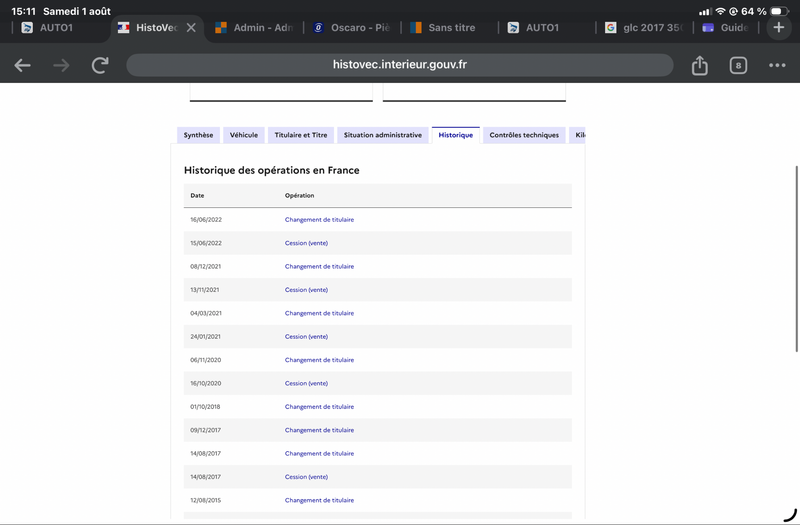Click Cession (vente) for 13/11/2021
The height and width of the screenshot is (525, 800).
tap(306, 290)
